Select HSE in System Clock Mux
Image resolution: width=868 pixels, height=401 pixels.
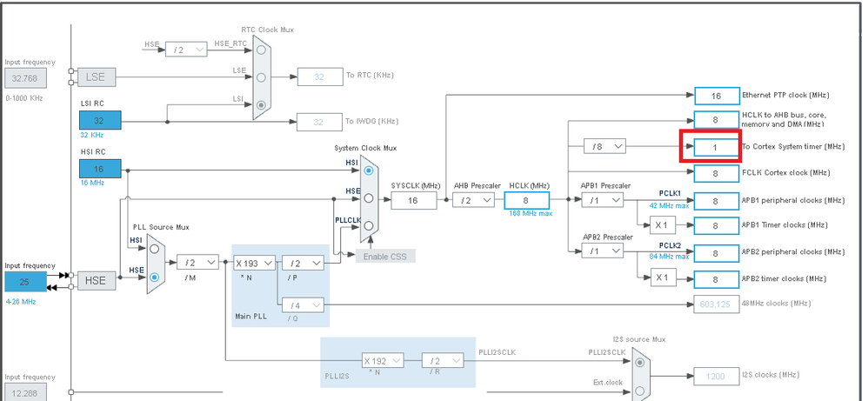click(369, 197)
